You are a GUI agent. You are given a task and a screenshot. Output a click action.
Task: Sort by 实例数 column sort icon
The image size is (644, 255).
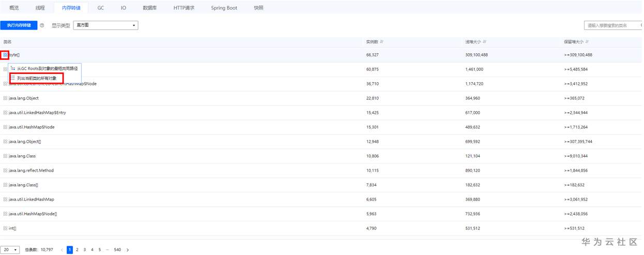pyautogui.click(x=382, y=42)
